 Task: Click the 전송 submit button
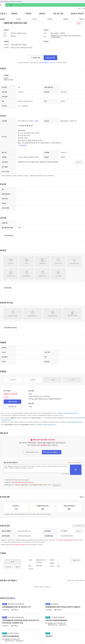76,470
